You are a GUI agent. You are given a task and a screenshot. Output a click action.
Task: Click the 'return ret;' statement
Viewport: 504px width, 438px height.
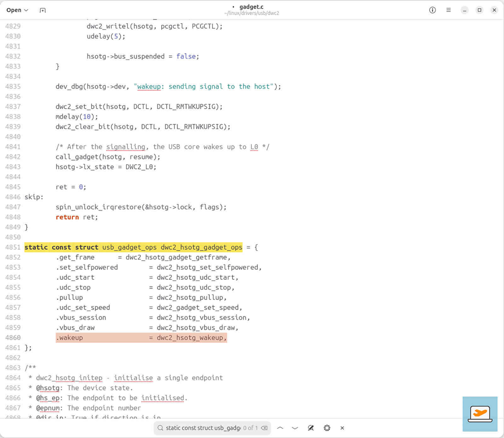77,217
